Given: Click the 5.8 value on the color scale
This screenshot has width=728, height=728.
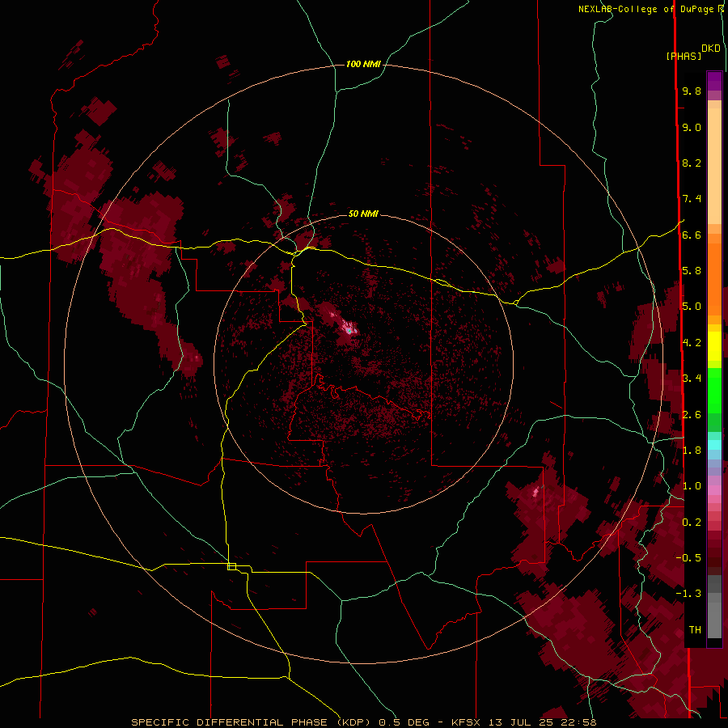Looking at the screenshot, I should coord(692,271).
